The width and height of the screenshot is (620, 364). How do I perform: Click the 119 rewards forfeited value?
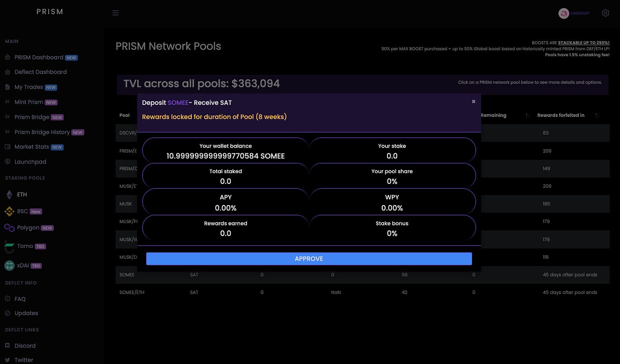coord(546,257)
